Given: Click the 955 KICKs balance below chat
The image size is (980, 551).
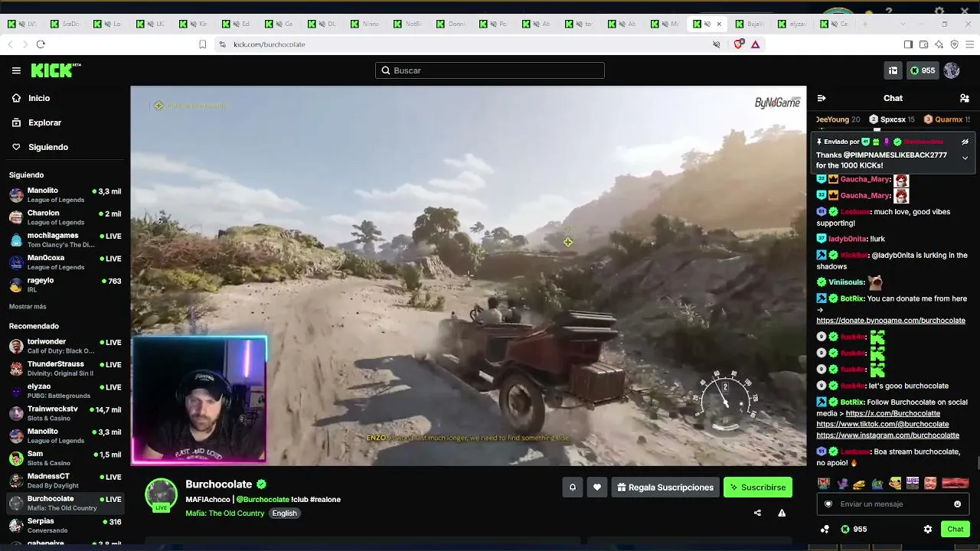Looking at the screenshot, I should tap(854, 529).
